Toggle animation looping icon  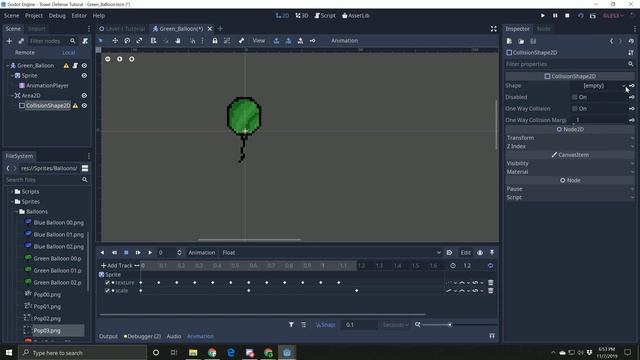tap(490, 266)
